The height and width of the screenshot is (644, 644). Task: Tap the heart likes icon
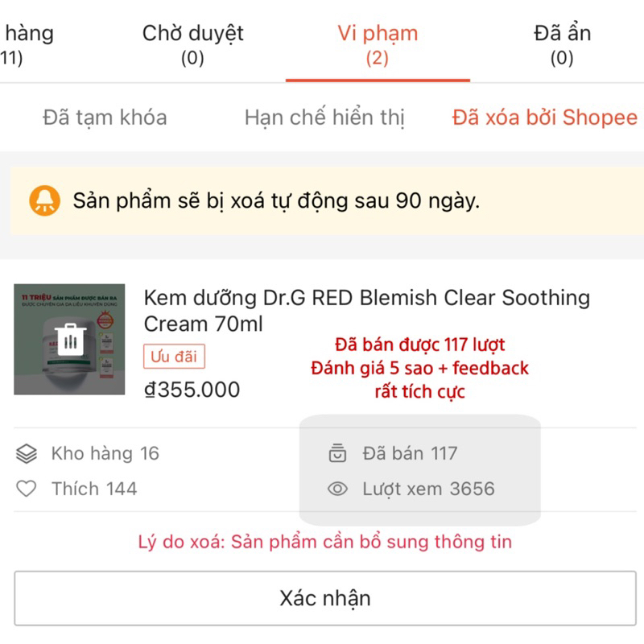[x=27, y=489]
